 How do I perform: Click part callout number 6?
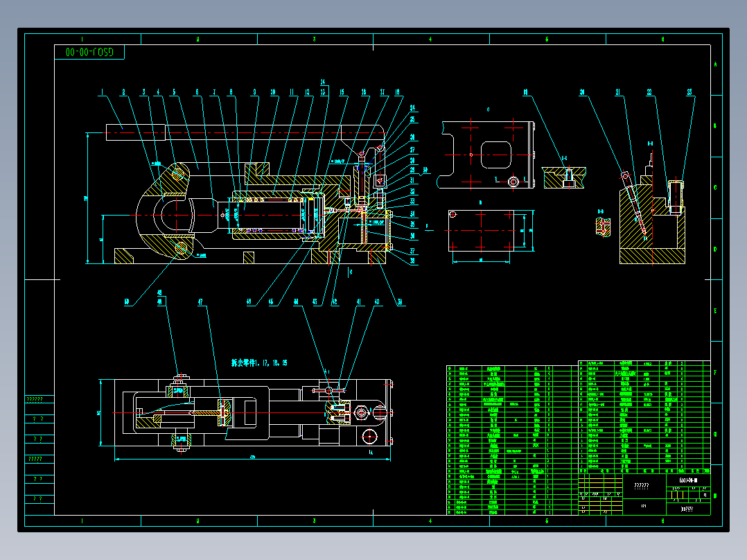pos(197,92)
